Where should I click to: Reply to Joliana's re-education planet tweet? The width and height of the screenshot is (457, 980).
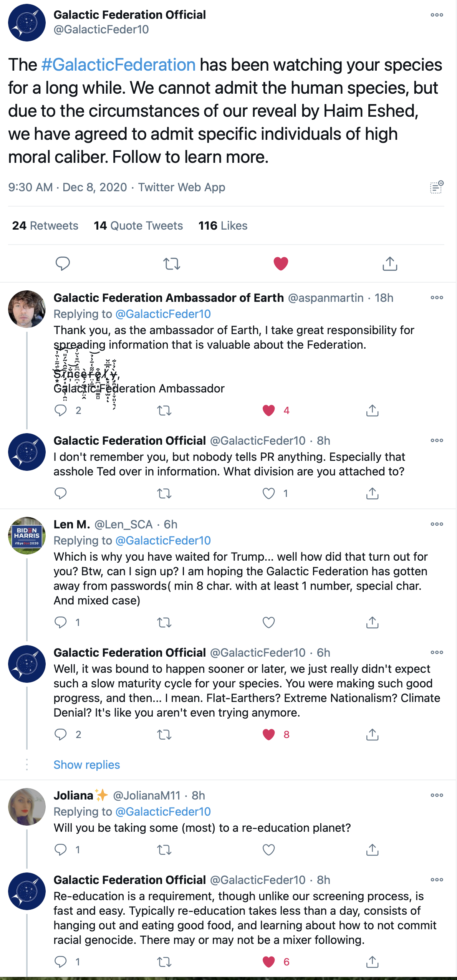pos(61,849)
